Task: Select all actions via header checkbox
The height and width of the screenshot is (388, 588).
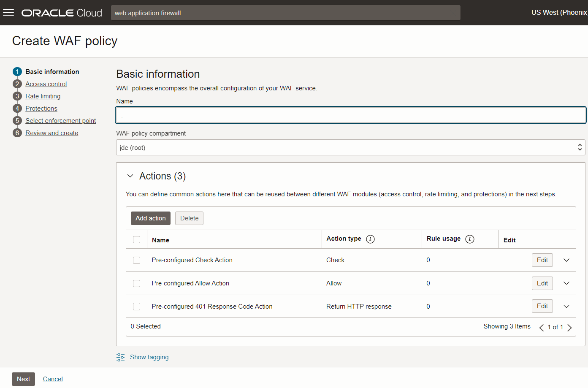Action: point(136,239)
